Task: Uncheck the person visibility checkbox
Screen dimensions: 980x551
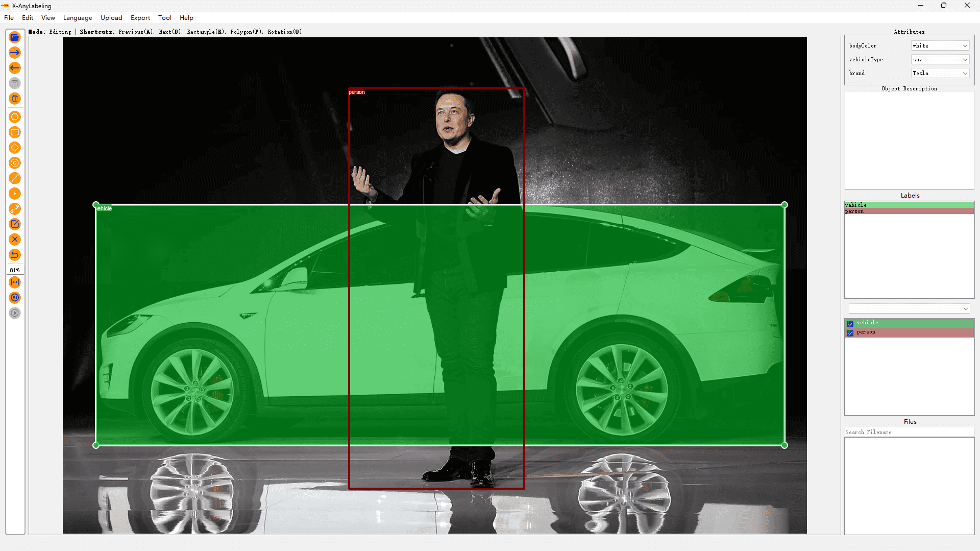Action: click(x=850, y=332)
